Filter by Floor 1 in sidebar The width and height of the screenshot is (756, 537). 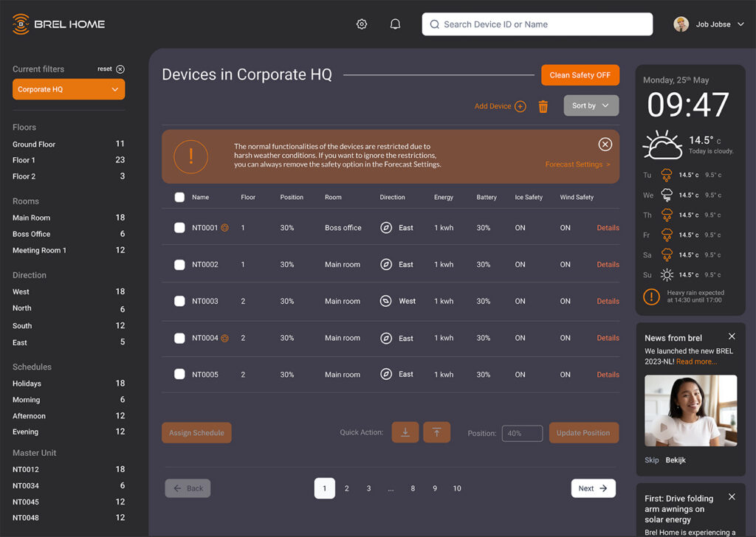click(x=24, y=160)
